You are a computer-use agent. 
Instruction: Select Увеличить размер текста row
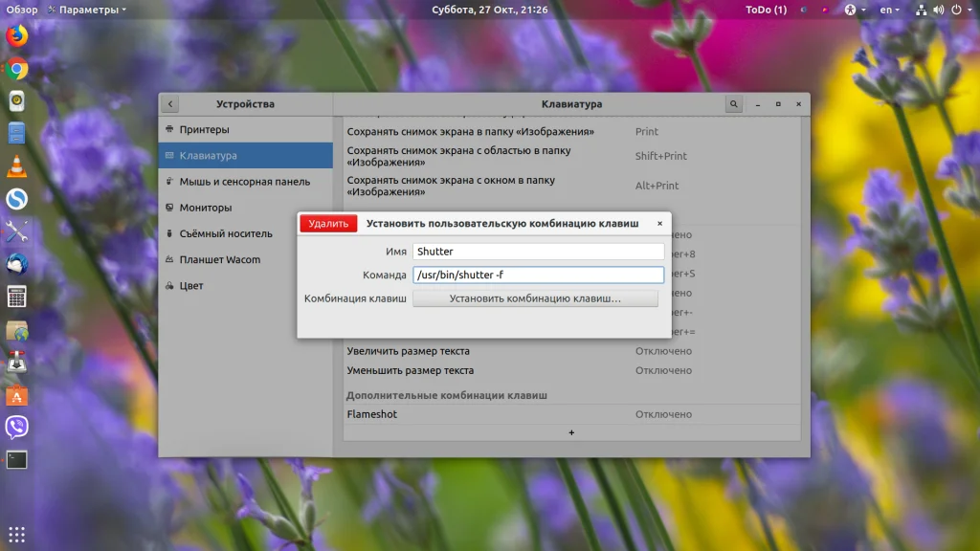coord(571,351)
